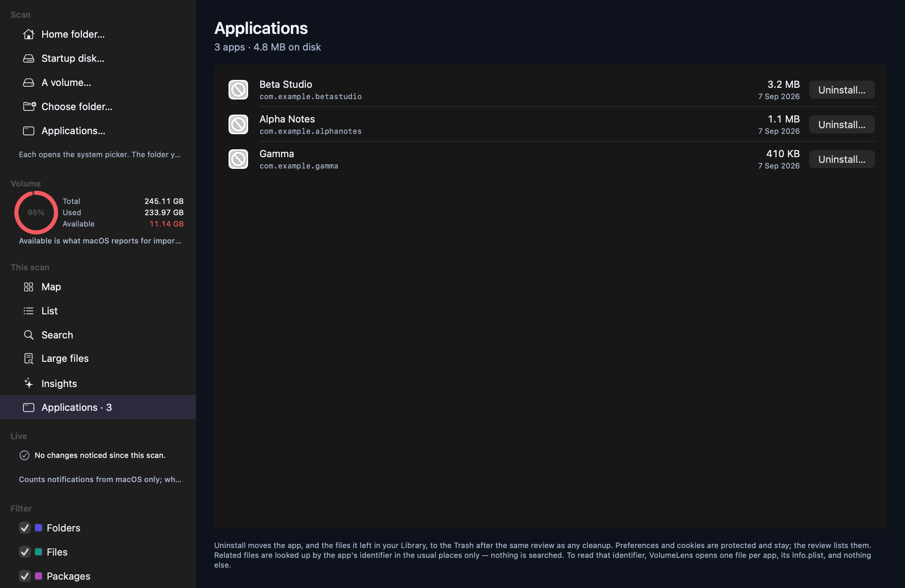Click the Large files document icon
This screenshot has height=588, width=905.
coord(29,358)
